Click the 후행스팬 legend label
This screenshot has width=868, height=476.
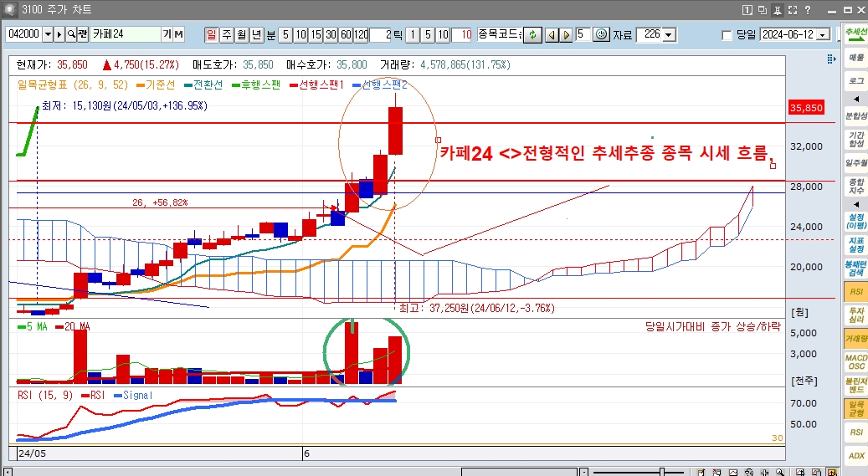coord(256,84)
